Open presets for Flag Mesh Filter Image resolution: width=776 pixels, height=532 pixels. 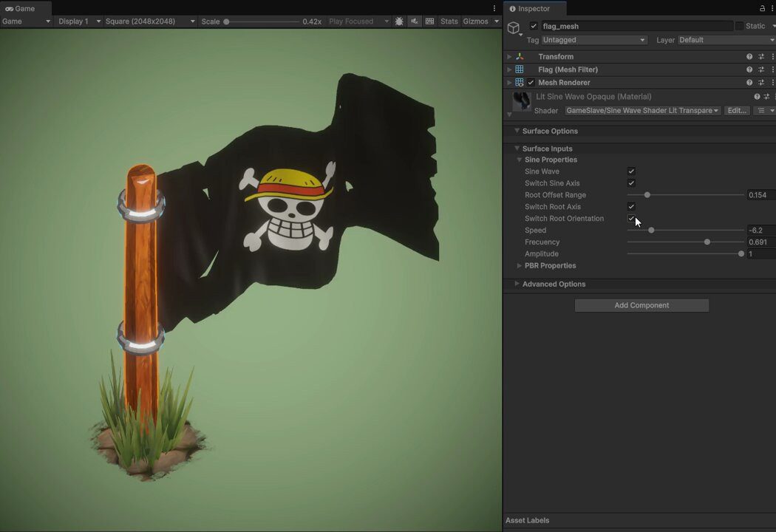pyautogui.click(x=761, y=69)
